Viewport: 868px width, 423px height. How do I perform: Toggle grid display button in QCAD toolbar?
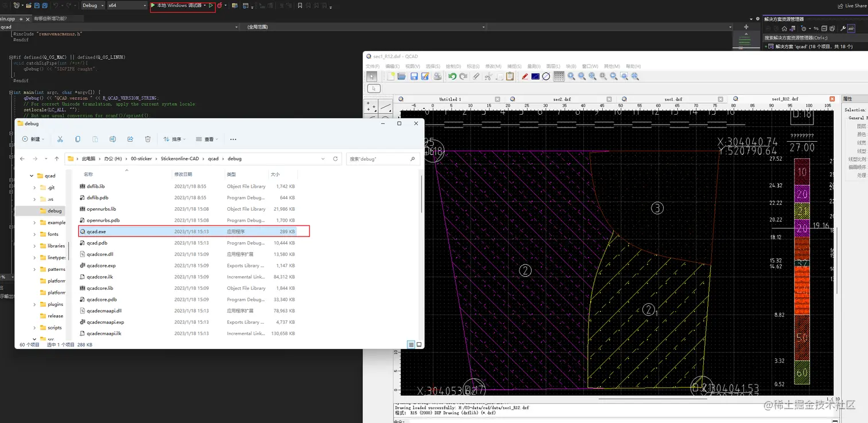tap(559, 76)
